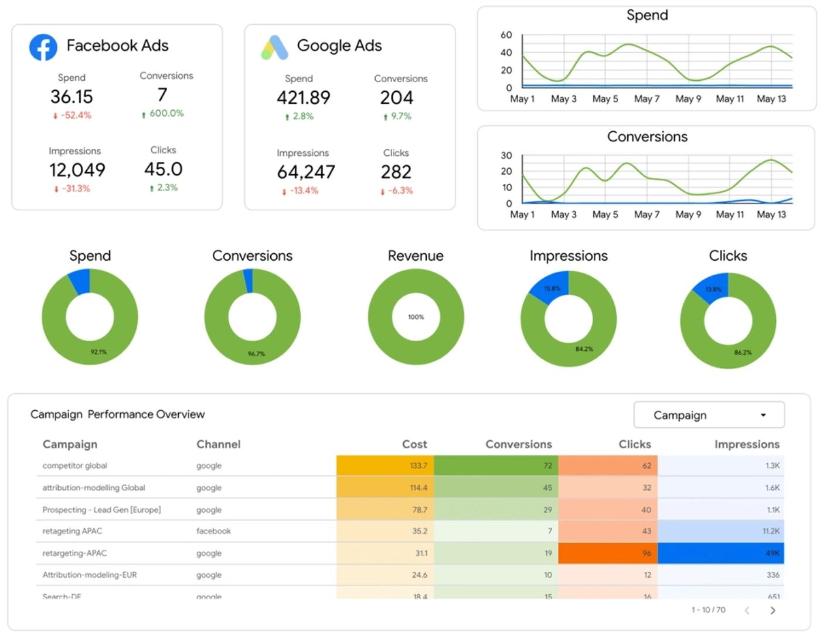Click conversions cell showing 72
This screenshot has height=644, width=830.
click(496, 465)
